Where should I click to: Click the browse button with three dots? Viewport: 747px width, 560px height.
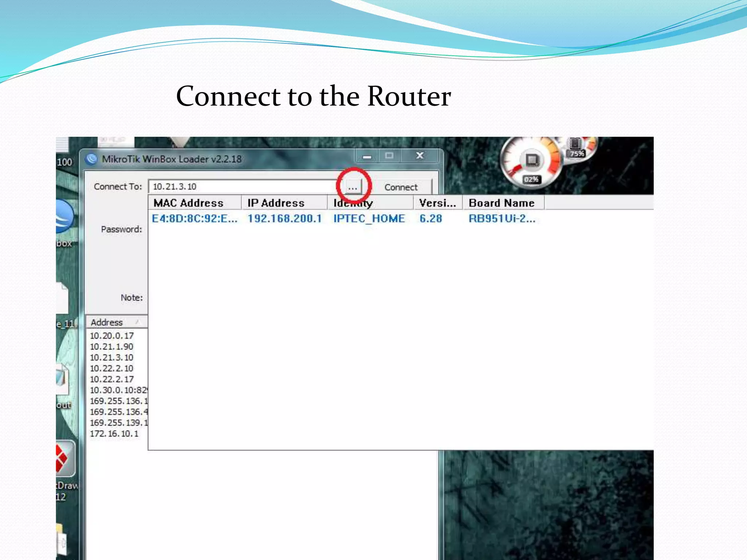click(x=352, y=187)
